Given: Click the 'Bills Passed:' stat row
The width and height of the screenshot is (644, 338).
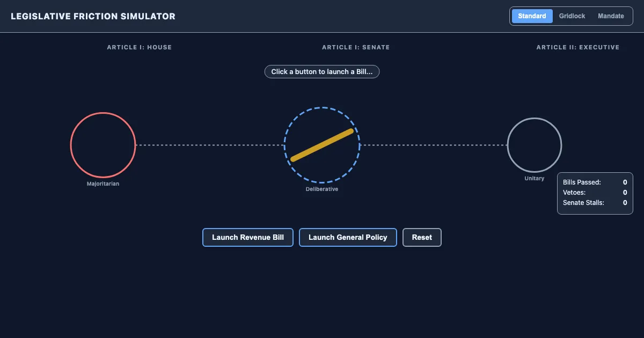Looking at the screenshot, I should point(595,182).
